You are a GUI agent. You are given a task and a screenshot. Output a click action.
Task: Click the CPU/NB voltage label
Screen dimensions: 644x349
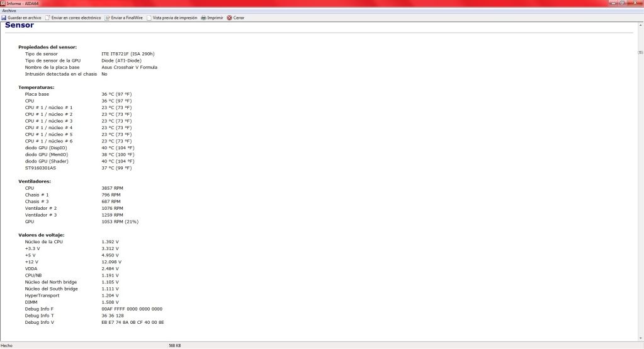click(33, 275)
